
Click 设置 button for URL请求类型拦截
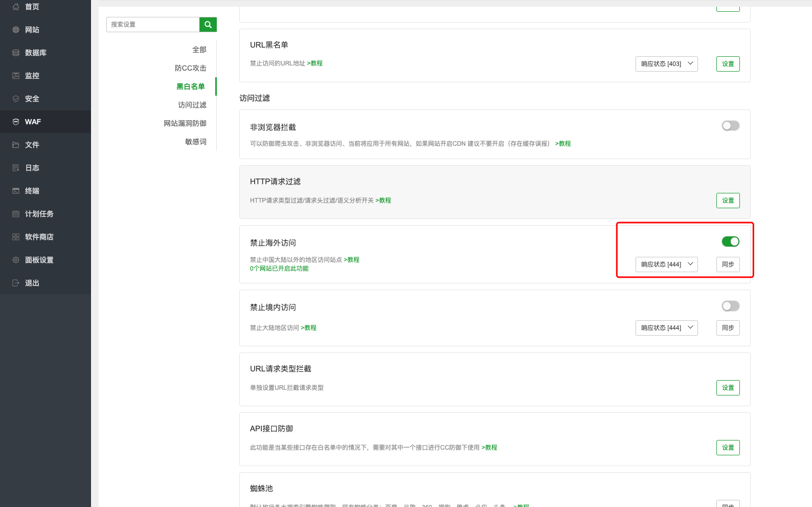pyautogui.click(x=728, y=388)
